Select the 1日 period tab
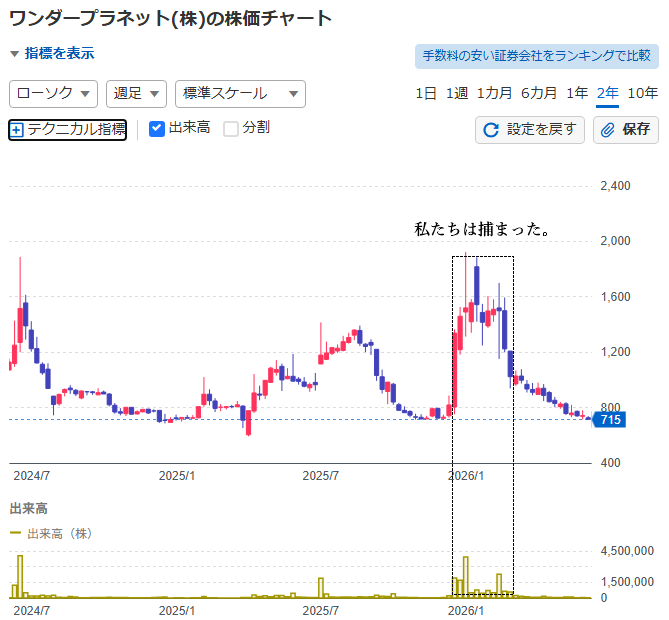Image resolution: width=669 pixels, height=620 pixels. click(x=426, y=93)
